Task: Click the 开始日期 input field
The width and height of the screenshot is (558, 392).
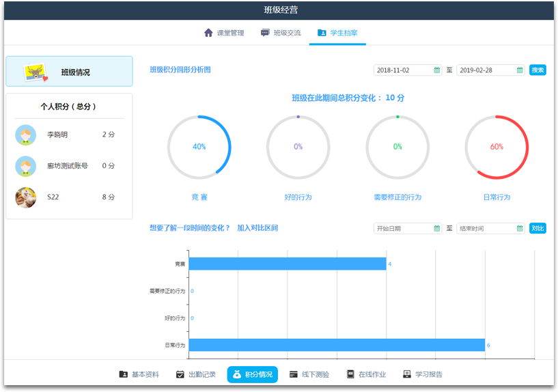Action: click(x=403, y=228)
